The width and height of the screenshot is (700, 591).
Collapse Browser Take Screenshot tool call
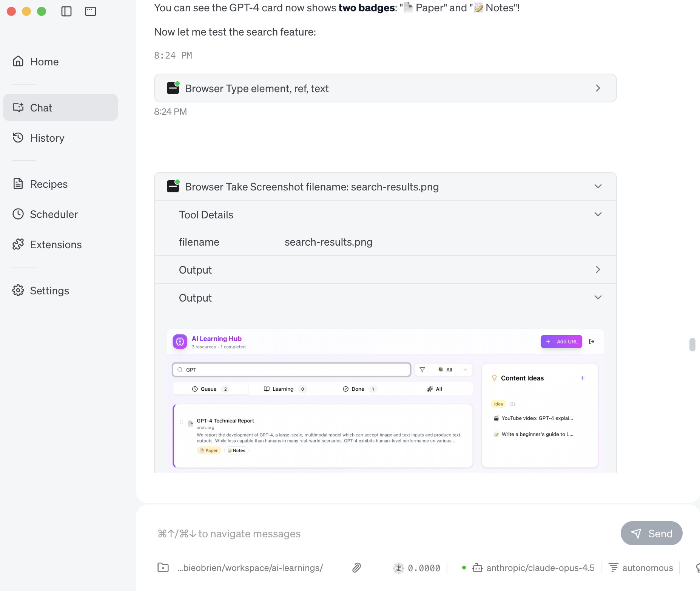[x=385, y=187]
